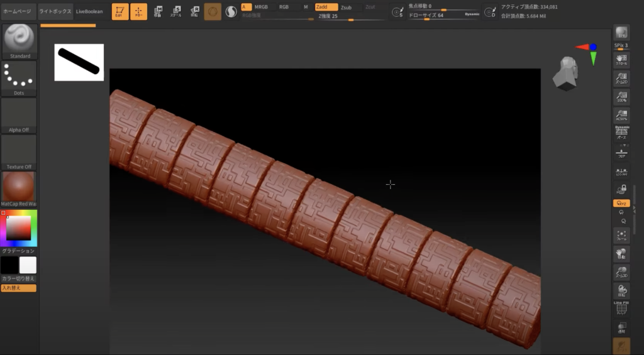Image resolution: width=644 pixels, height=355 pixels.
Task: Click the 入れ替え swap colors button
Action: (x=18, y=288)
